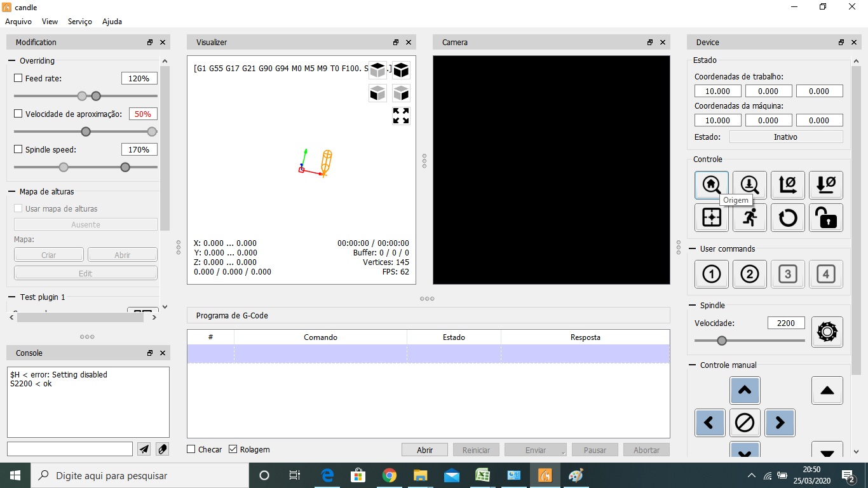Jog left with the left arrow button
Image resolution: width=868 pixels, height=488 pixels.
[710, 423]
